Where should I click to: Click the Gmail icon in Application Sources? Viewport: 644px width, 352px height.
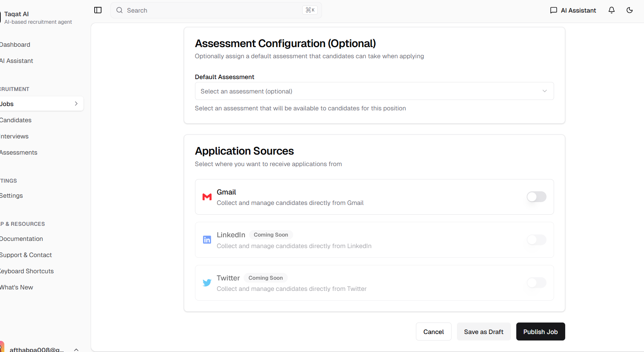tap(207, 197)
